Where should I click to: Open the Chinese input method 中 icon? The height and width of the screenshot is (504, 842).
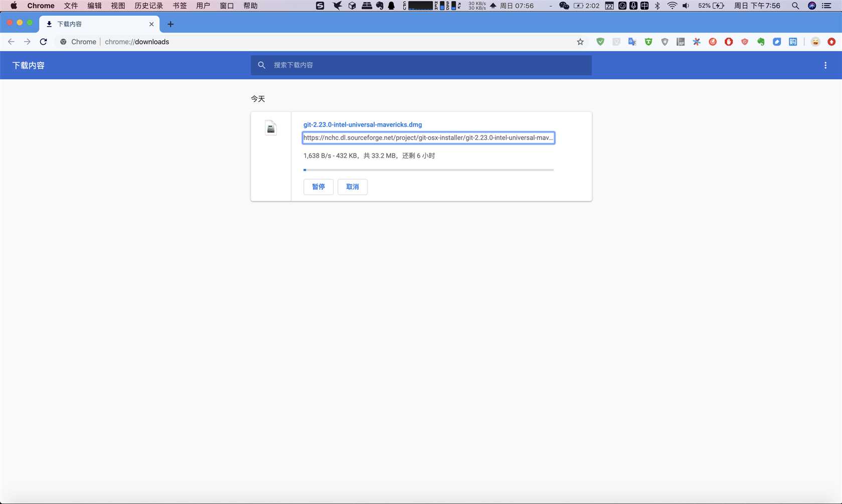pyautogui.click(x=644, y=6)
